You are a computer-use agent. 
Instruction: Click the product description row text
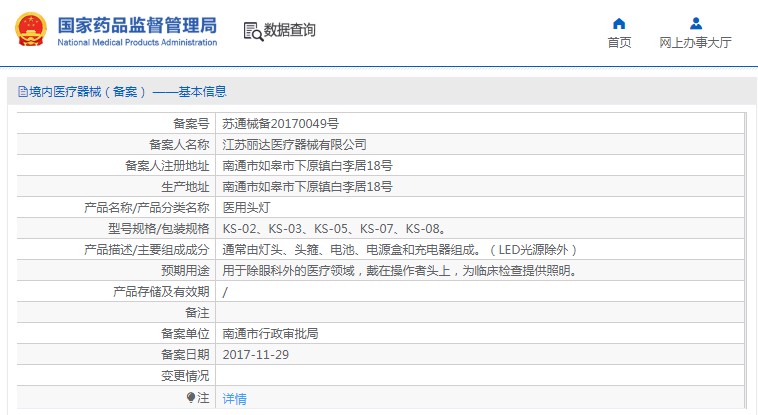399,250
